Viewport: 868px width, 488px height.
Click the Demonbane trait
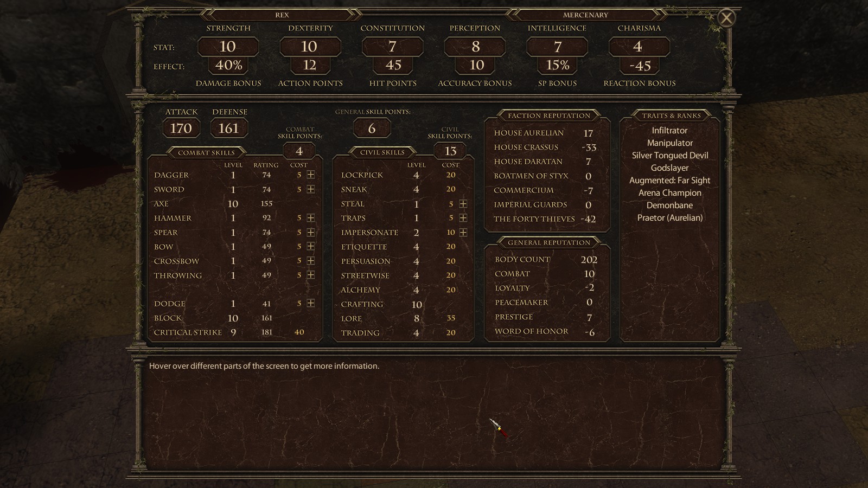(670, 206)
